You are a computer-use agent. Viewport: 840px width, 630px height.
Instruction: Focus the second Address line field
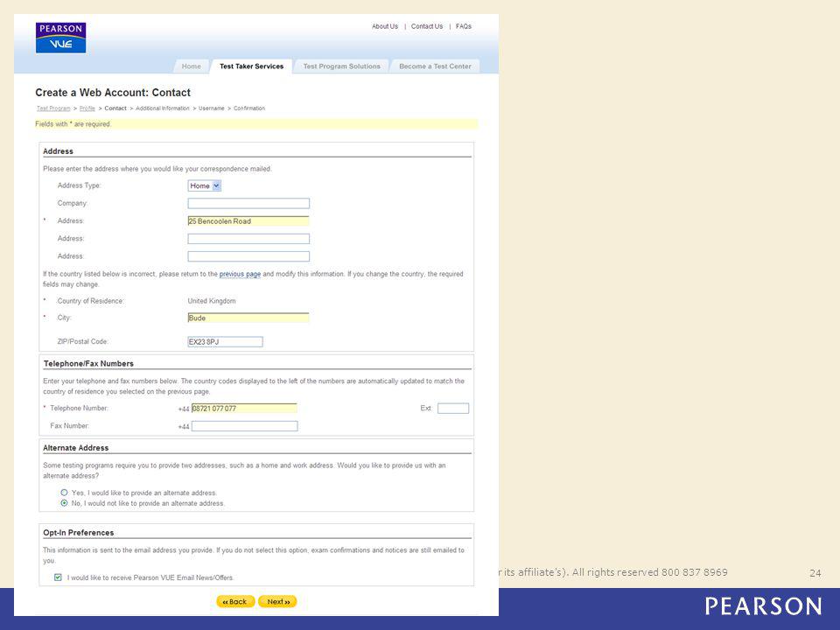click(x=248, y=239)
